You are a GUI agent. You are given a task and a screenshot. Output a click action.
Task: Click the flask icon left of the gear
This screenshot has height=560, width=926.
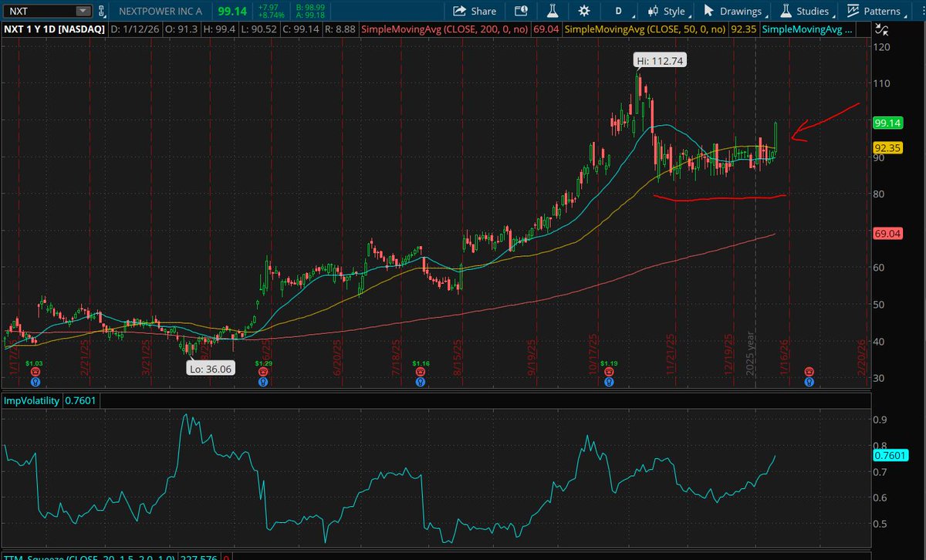click(x=552, y=11)
